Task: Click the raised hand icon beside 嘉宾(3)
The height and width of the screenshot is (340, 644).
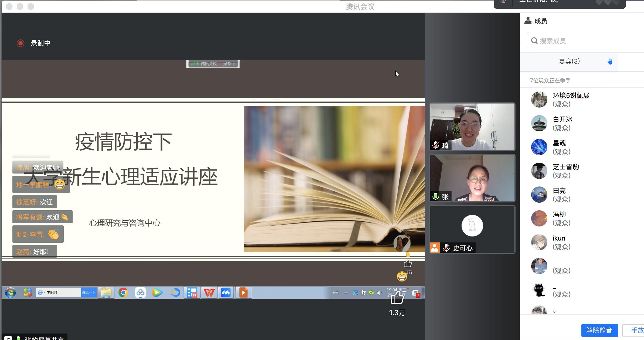Action: [610, 62]
